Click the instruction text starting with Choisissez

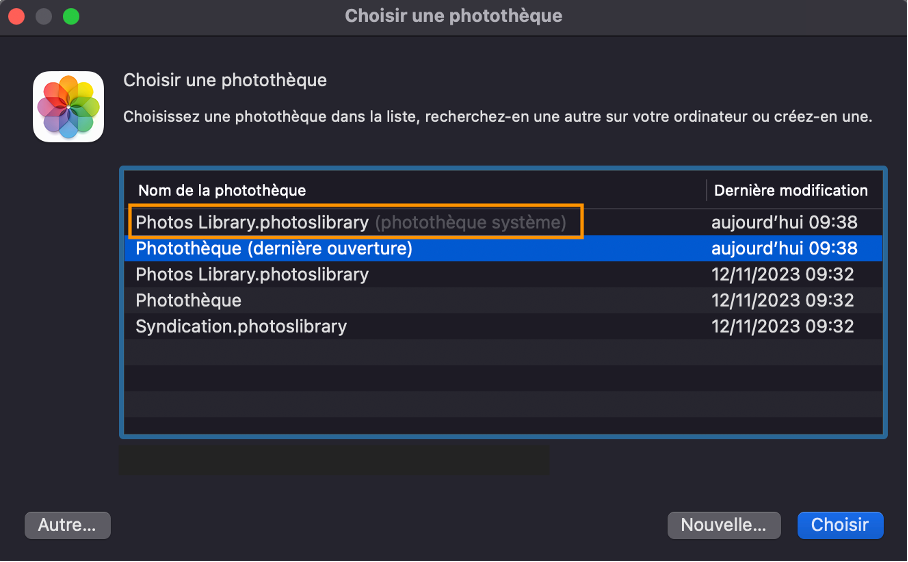point(497,117)
